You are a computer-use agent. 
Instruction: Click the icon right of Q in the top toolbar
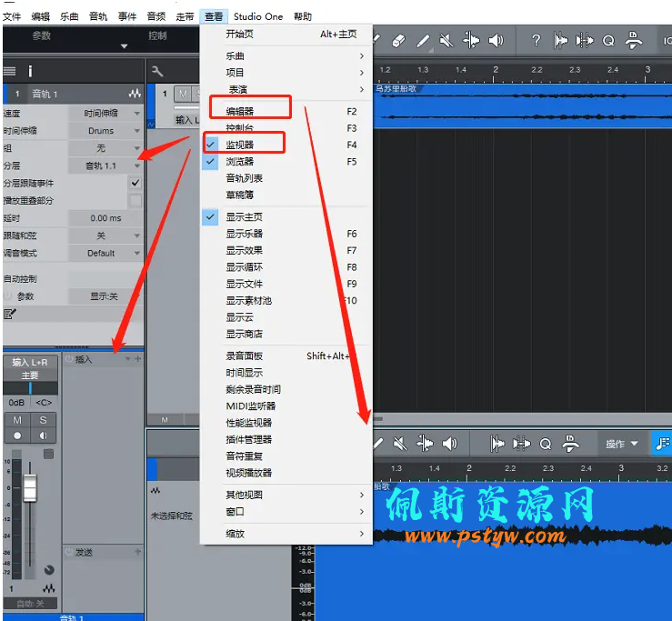tap(633, 40)
